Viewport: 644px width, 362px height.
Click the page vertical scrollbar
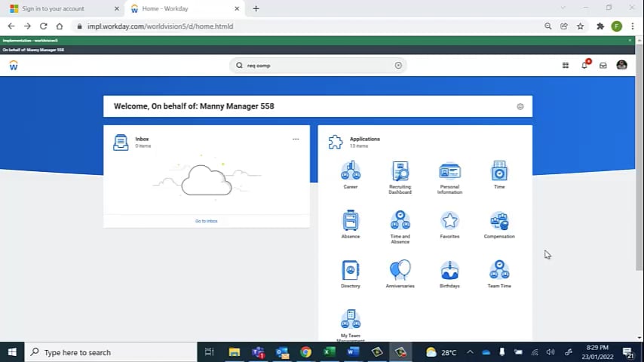point(639,157)
